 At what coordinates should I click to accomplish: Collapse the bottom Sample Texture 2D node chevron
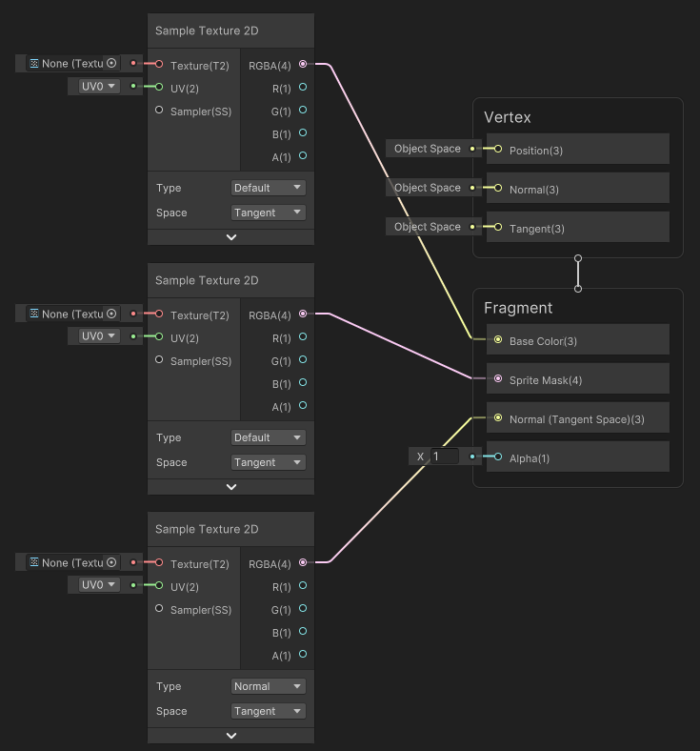point(230,735)
